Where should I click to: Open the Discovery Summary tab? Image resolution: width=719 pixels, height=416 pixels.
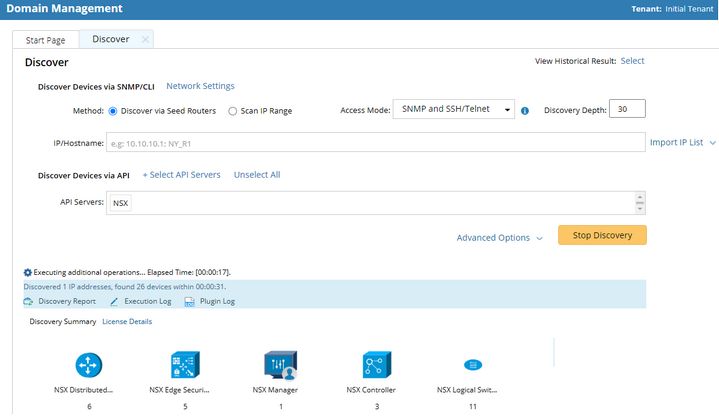(63, 322)
